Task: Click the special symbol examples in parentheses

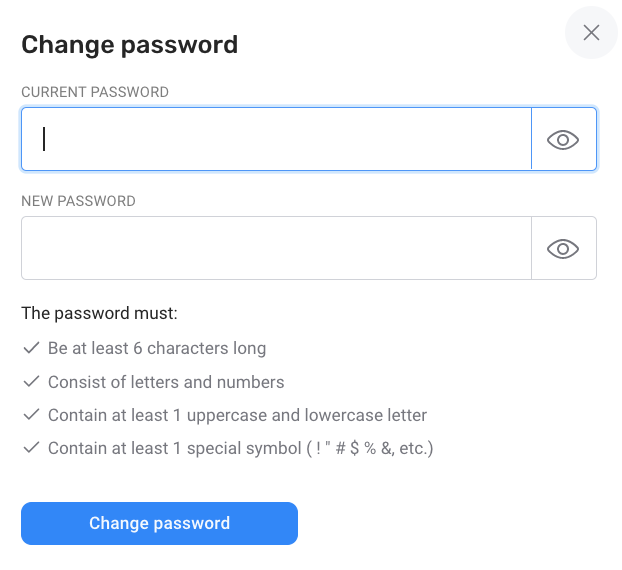Action: [370, 448]
